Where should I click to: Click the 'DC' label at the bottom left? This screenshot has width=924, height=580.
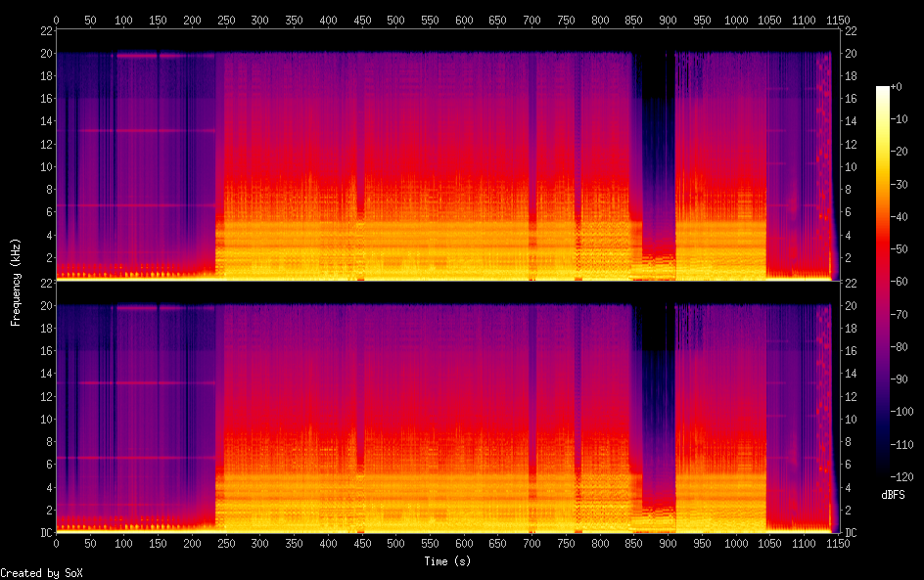47,533
